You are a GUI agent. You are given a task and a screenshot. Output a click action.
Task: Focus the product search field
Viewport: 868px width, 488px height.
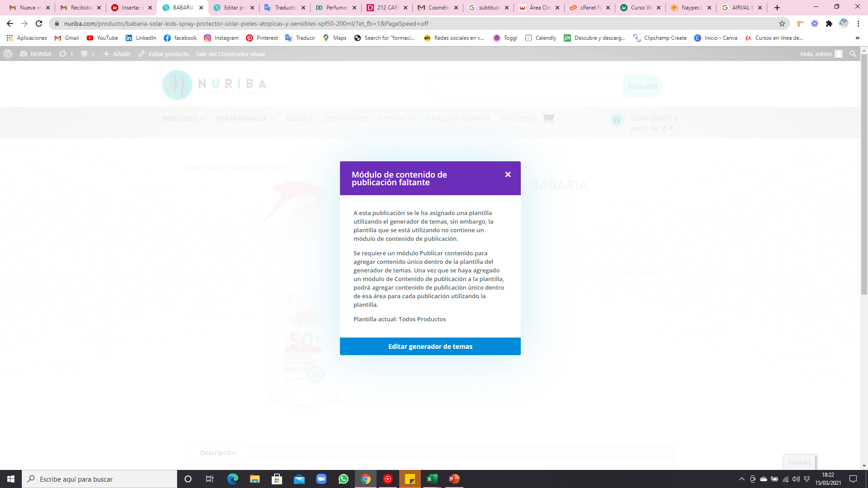click(525, 86)
